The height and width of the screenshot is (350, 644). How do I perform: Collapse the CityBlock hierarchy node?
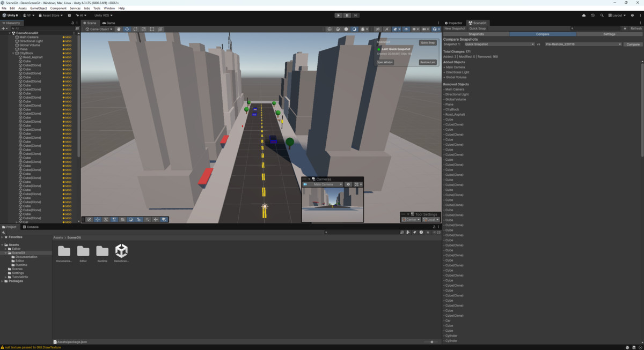pos(13,54)
